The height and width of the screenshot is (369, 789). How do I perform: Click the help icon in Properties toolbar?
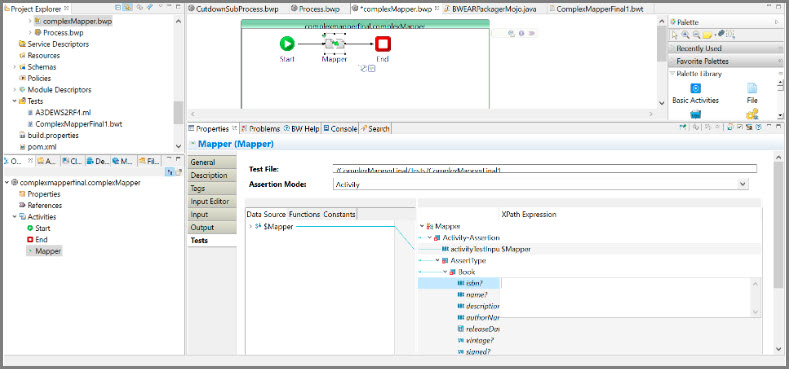pos(758,128)
